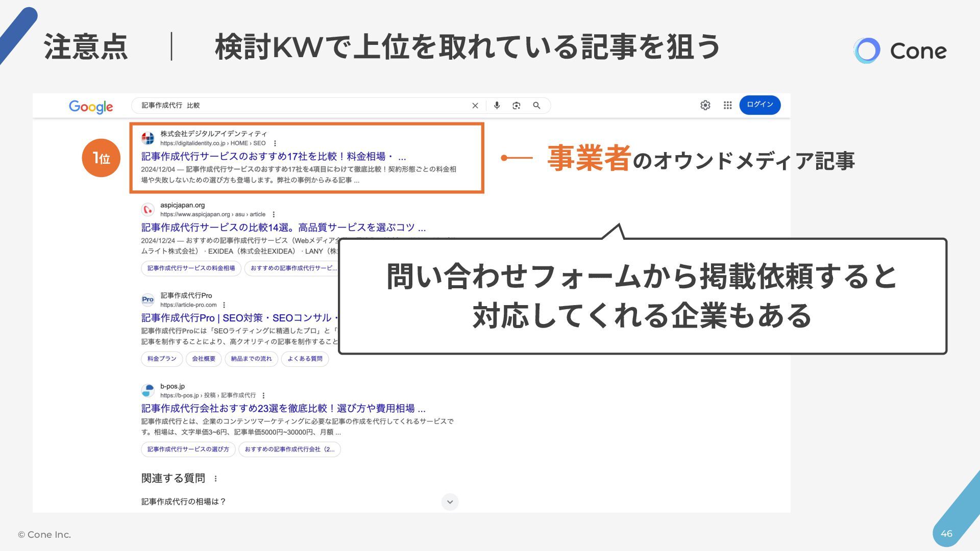The width and height of the screenshot is (980, 551).
Task: Click the magnifying glass search icon
Action: click(x=536, y=106)
